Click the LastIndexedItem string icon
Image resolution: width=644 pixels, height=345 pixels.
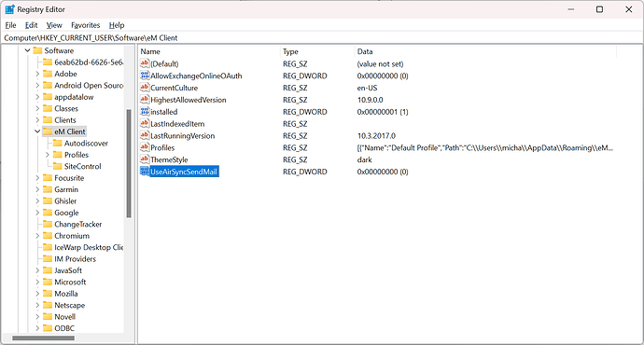pos(145,123)
